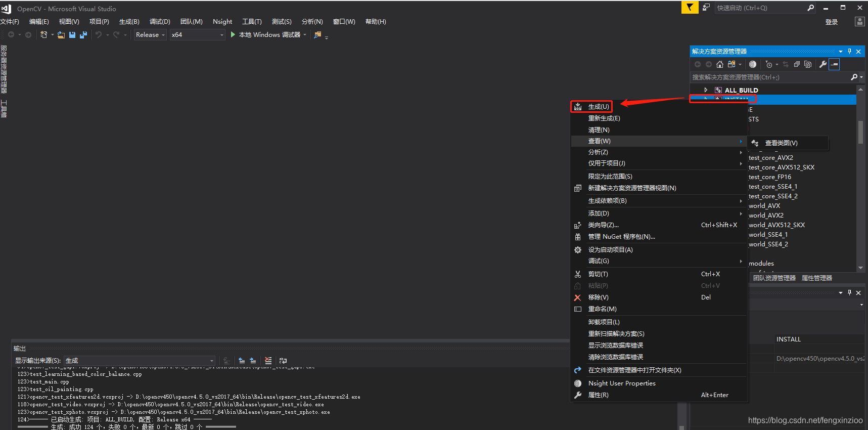868x430 pixels.
Task: Click the Redo arrow icon
Action: [x=116, y=35]
